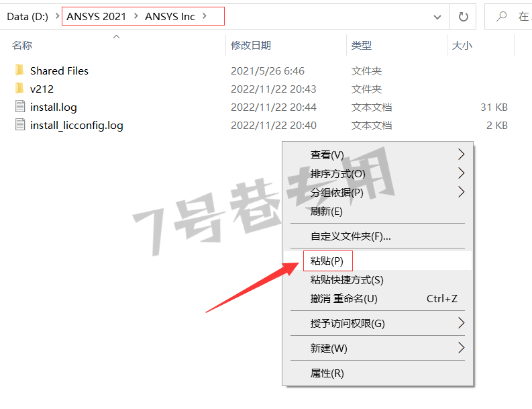Select the Shared Files name
This screenshot has height=409, width=532.
click(59, 71)
